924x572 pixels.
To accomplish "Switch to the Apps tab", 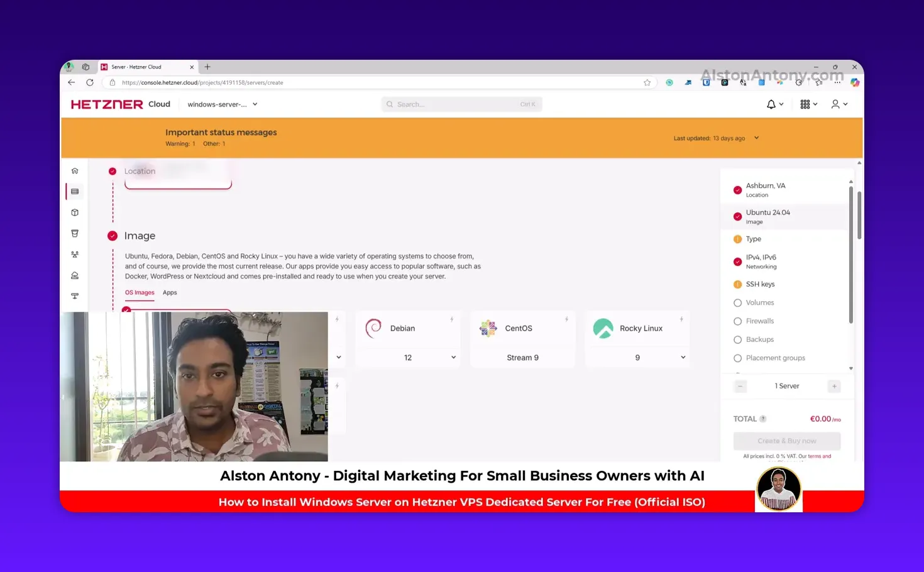I will point(170,293).
